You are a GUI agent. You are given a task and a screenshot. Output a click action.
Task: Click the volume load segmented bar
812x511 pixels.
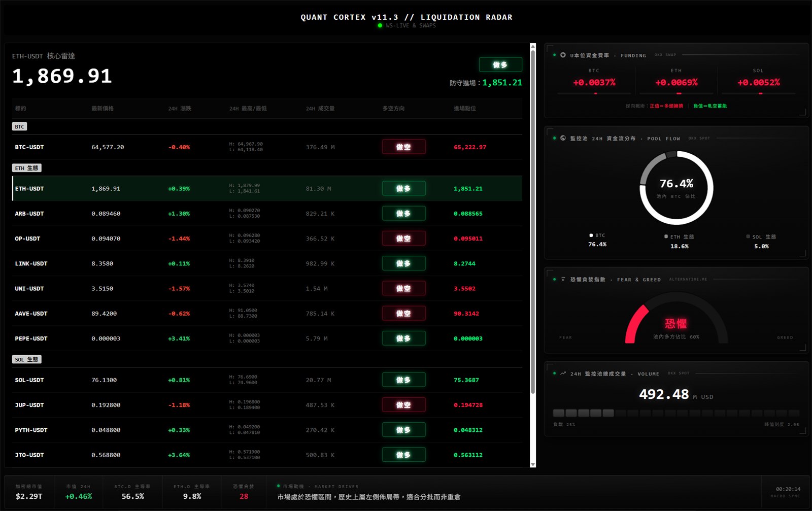(676, 413)
